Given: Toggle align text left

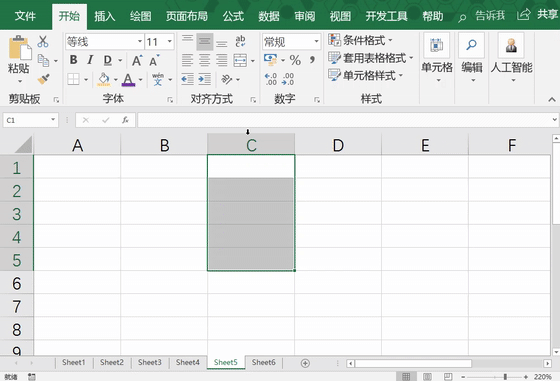Looking at the screenshot, I should [x=188, y=60].
